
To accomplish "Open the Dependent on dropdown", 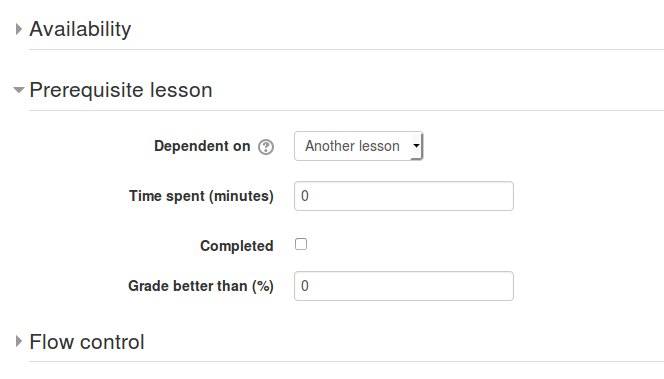I will click(x=359, y=146).
